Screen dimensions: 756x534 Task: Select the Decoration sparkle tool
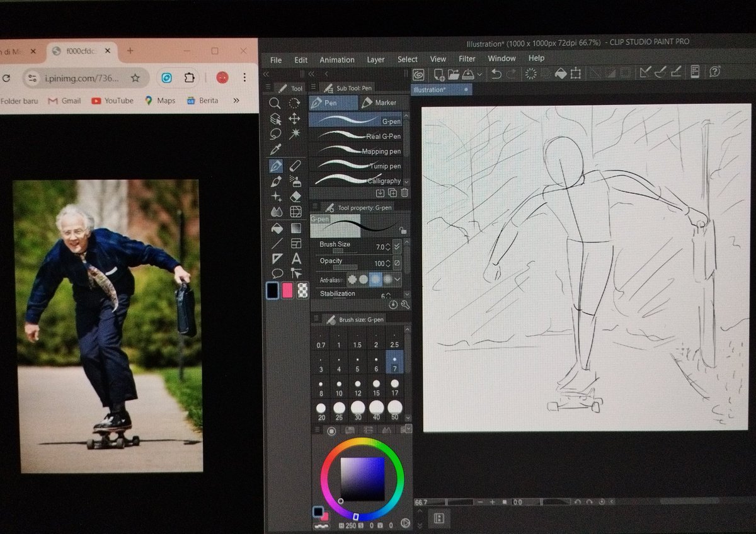[275, 196]
